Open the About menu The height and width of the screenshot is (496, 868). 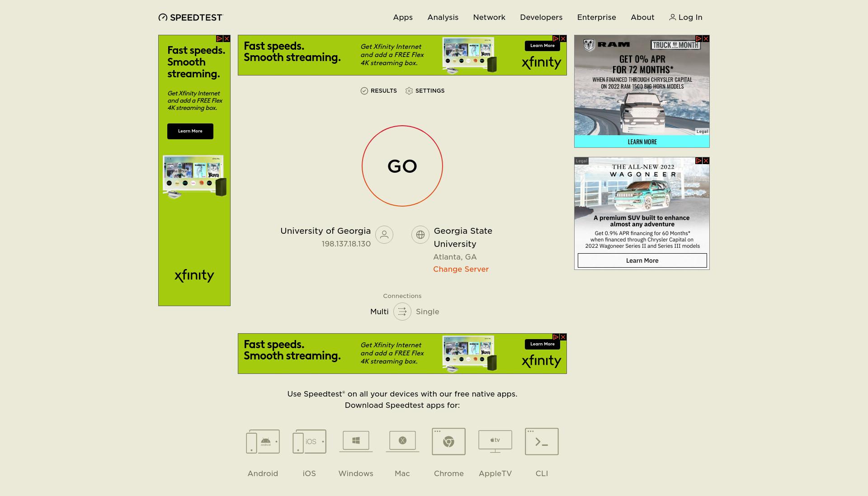[x=642, y=17]
